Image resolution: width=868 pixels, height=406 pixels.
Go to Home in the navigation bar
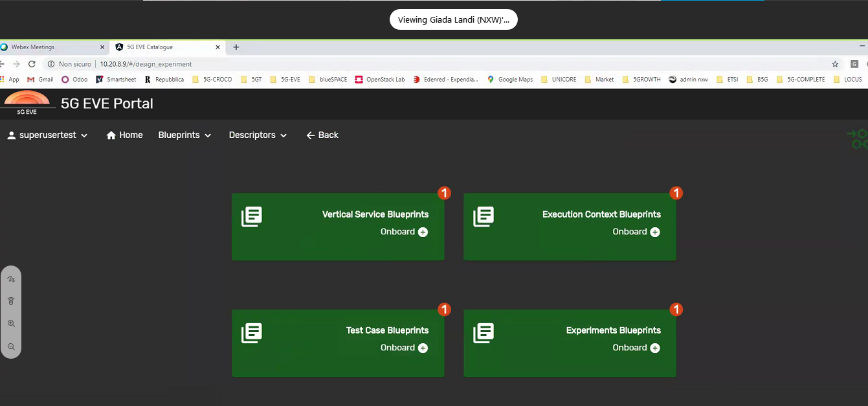(124, 135)
